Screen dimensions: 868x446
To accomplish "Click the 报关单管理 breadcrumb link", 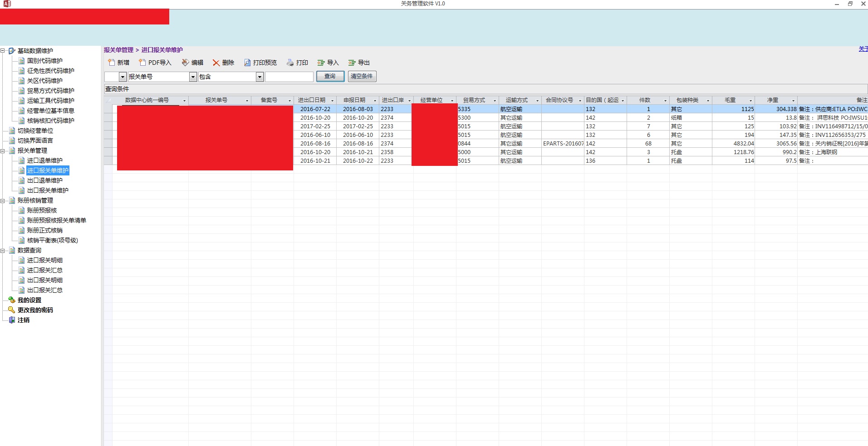I will click(118, 50).
